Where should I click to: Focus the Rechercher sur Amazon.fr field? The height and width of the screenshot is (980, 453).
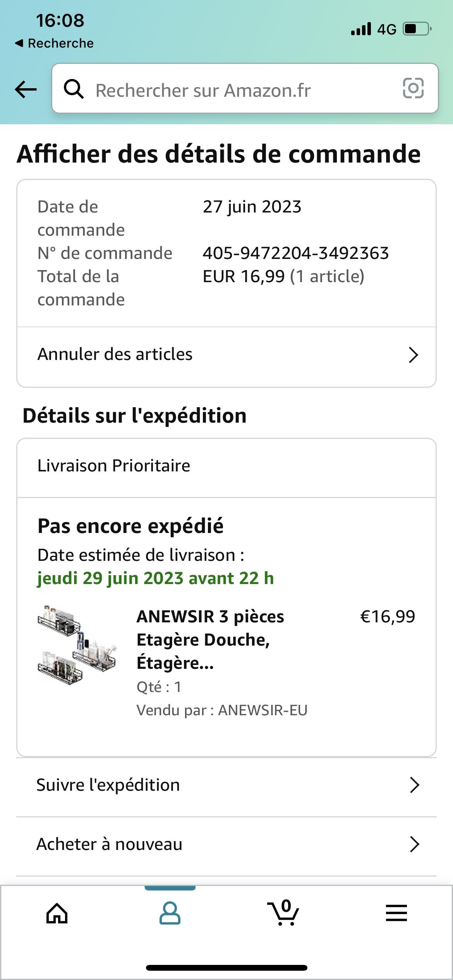point(240,90)
